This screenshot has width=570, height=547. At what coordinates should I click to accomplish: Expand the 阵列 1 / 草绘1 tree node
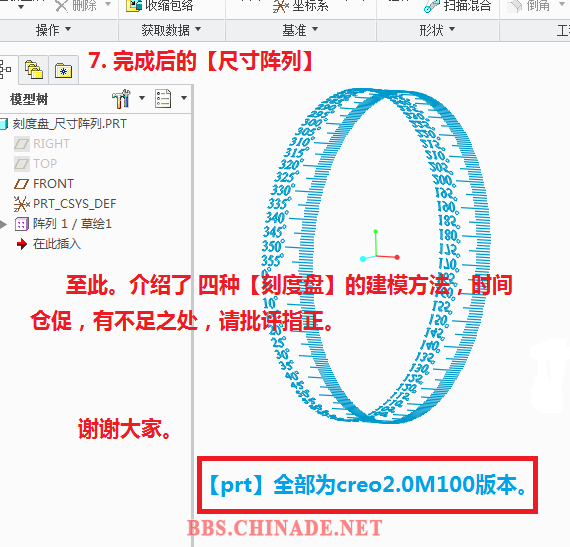pos(3,224)
